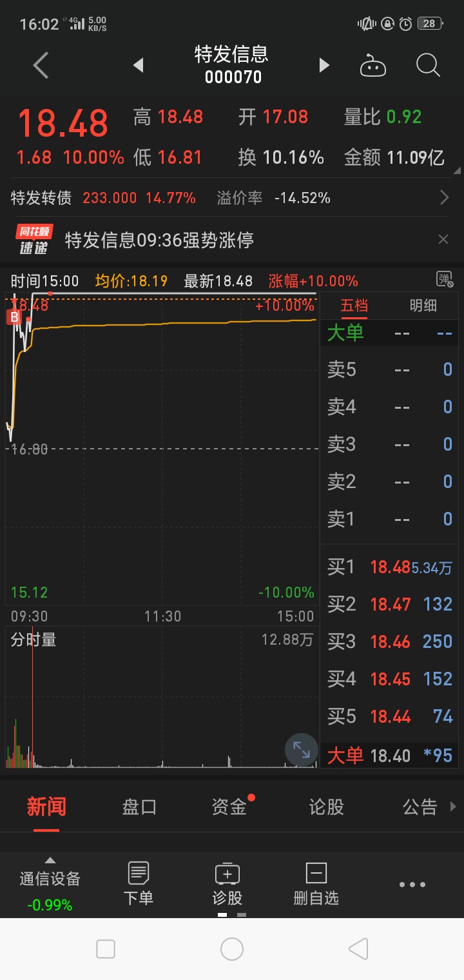
Task: Toggle the 弹 bullet-comment icon
Action: coord(445,279)
